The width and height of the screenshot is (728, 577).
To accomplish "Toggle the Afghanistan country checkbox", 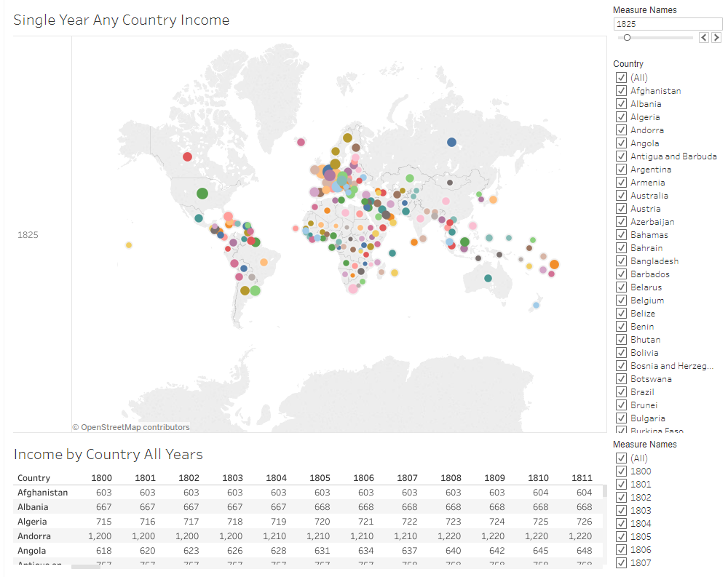I will [621, 91].
